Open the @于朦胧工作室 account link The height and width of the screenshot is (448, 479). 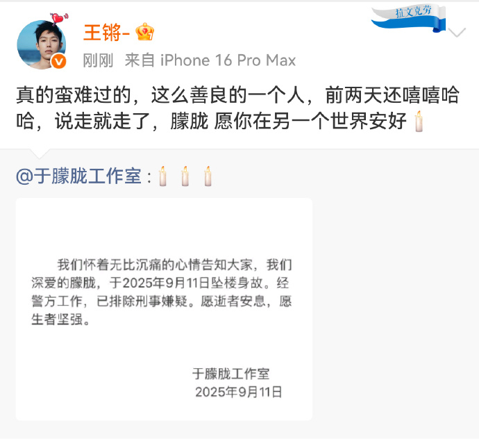pos(78,176)
